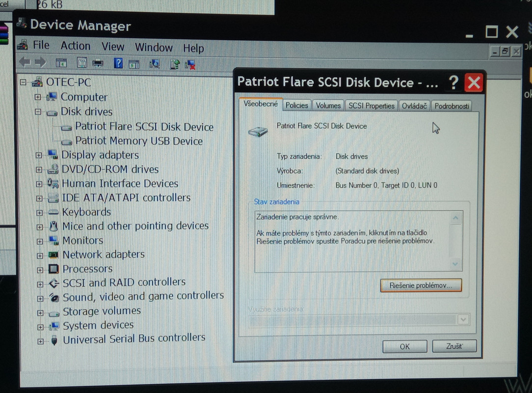Collapse the Disk drives category
The image size is (532, 393).
[38, 112]
